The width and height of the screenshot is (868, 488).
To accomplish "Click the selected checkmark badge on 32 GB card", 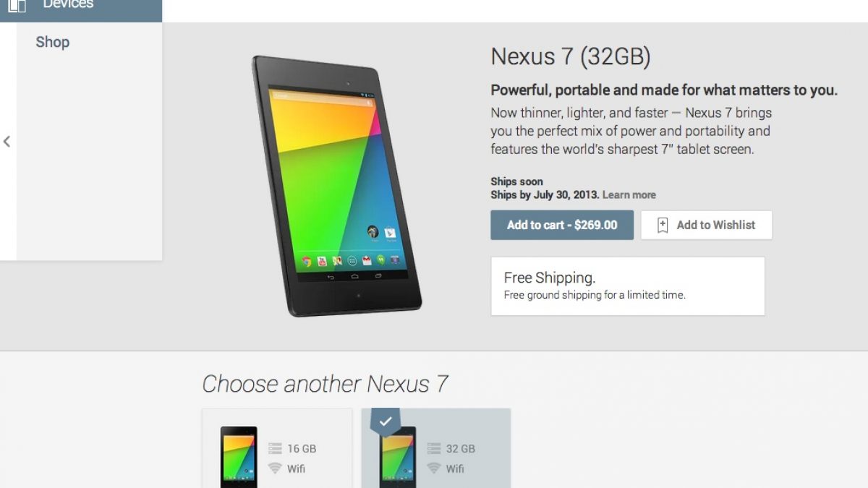I will click(386, 421).
